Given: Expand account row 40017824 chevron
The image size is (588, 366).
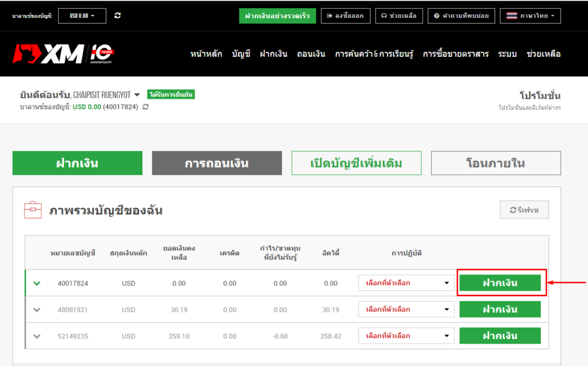Looking at the screenshot, I should click(x=37, y=283).
